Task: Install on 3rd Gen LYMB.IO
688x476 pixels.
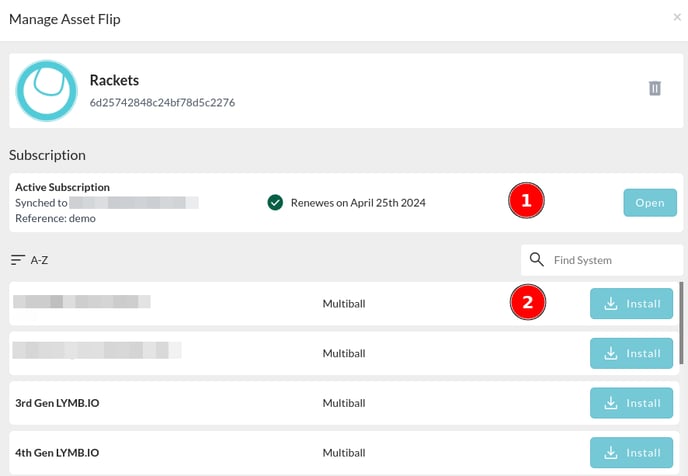Action: pos(631,403)
